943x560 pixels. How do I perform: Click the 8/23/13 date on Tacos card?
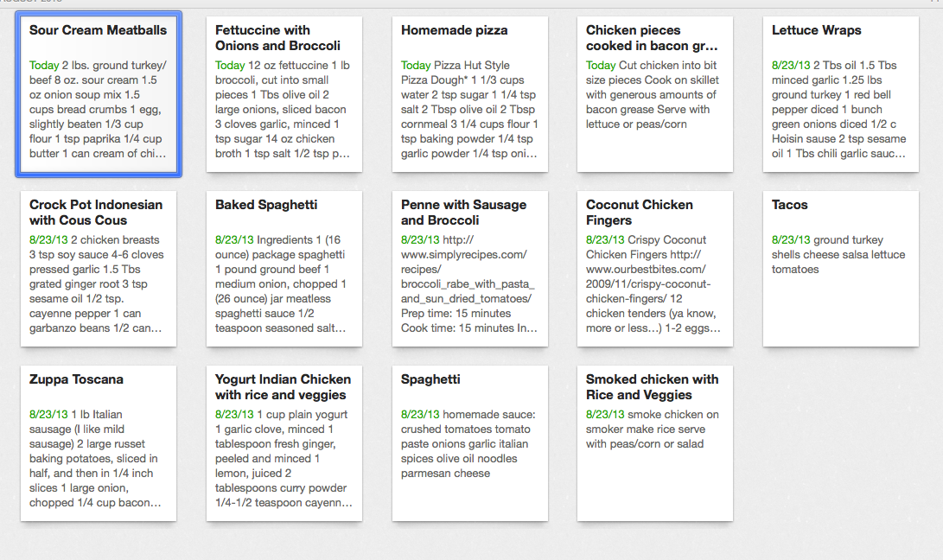click(791, 239)
